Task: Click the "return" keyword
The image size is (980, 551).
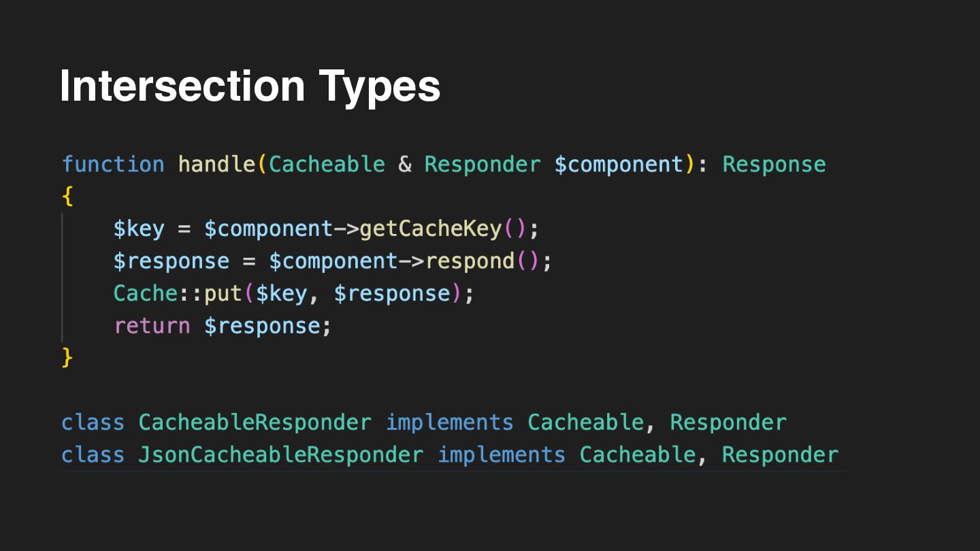Action: [152, 326]
